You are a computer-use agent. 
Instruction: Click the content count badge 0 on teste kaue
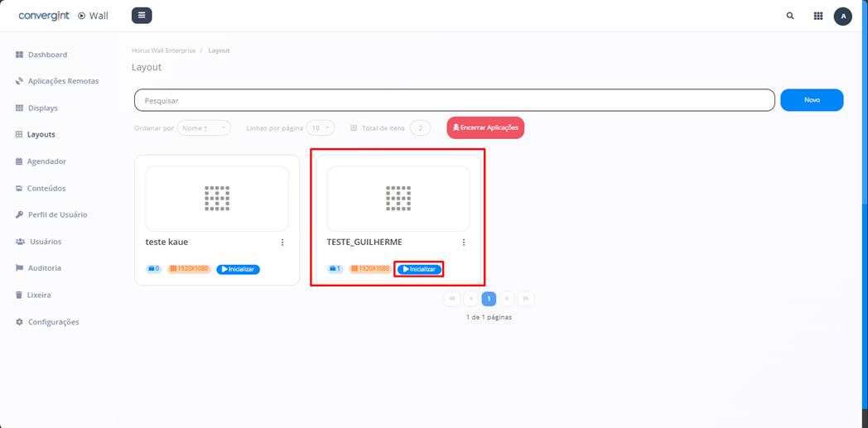pos(153,269)
